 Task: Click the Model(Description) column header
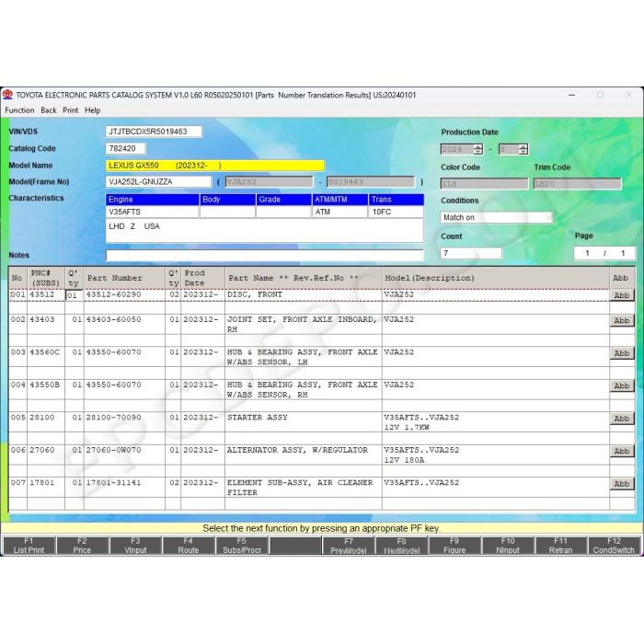pyautogui.click(x=495, y=278)
